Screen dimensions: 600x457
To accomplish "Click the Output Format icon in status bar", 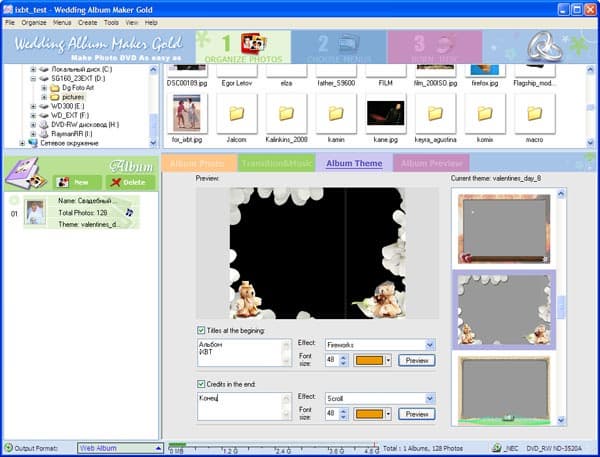I will click(x=8, y=447).
